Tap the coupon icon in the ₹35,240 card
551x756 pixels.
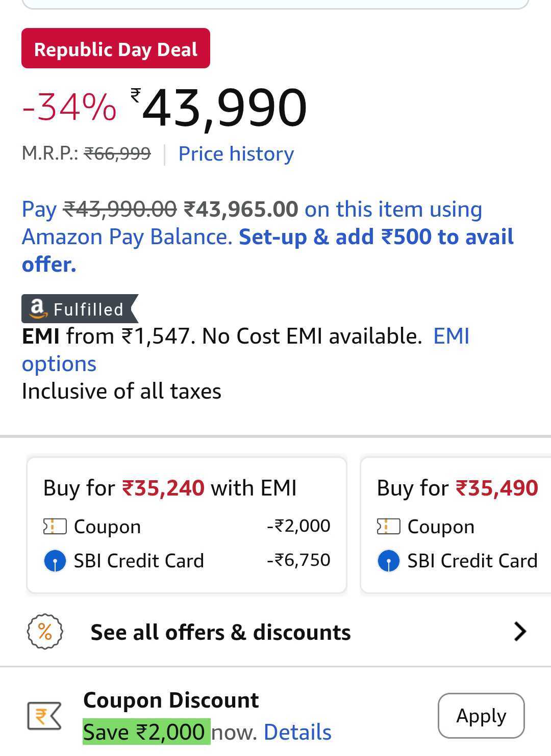click(55, 527)
